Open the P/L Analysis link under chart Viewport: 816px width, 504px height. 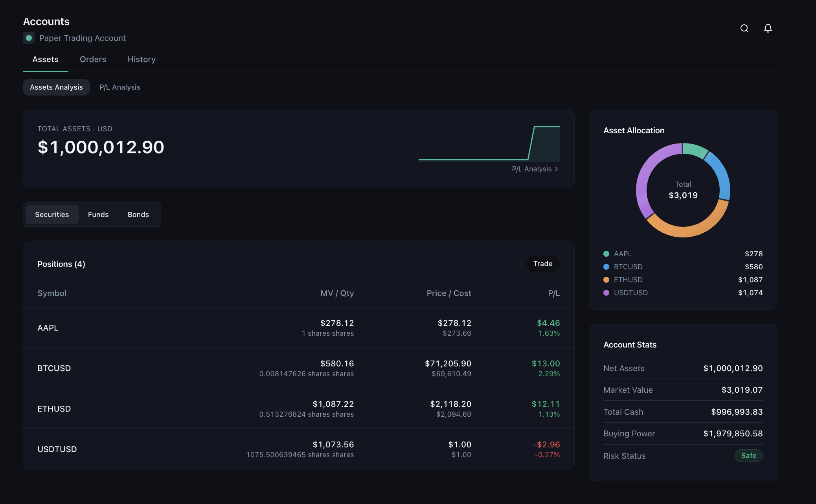click(531, 169)
